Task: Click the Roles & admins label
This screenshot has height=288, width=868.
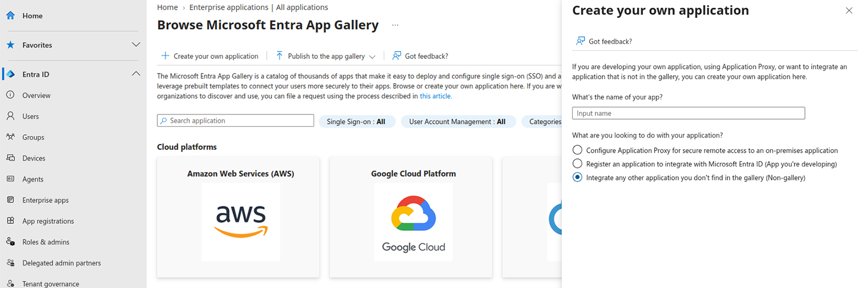Action: tap(46, 242)
